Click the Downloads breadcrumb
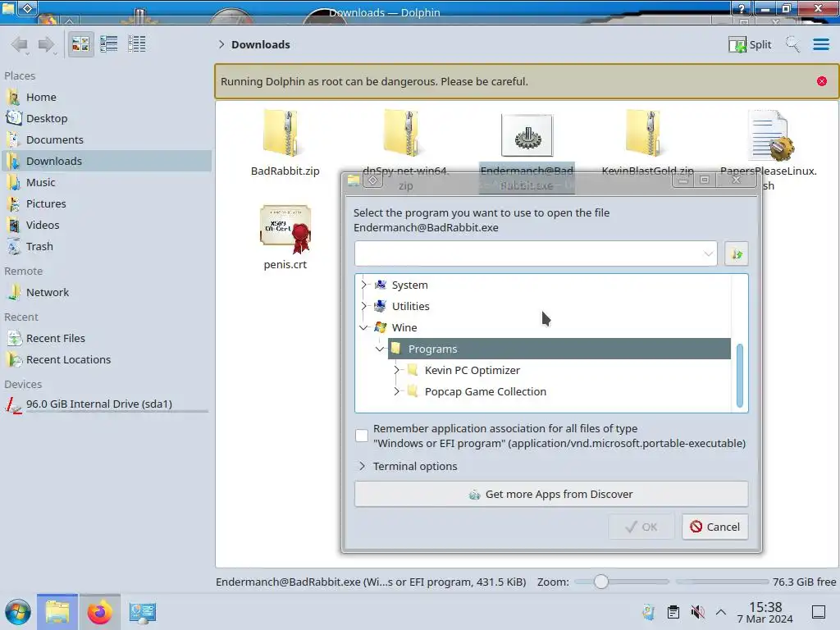 [260, 44]
